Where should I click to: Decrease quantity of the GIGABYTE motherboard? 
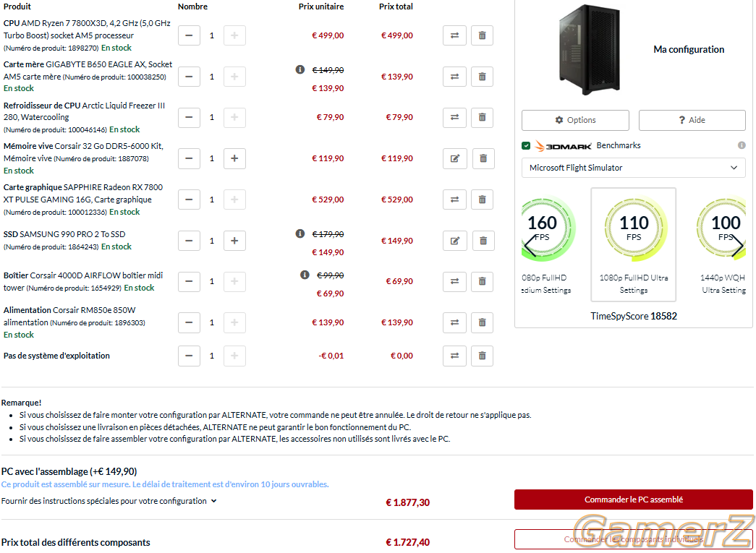pyautogui.click(x=189, y=77)
